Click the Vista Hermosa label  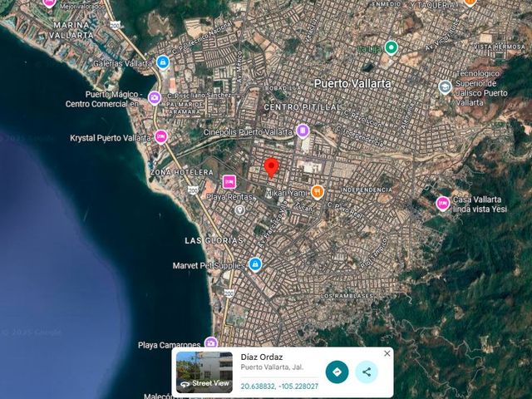(x=500, y=47)
